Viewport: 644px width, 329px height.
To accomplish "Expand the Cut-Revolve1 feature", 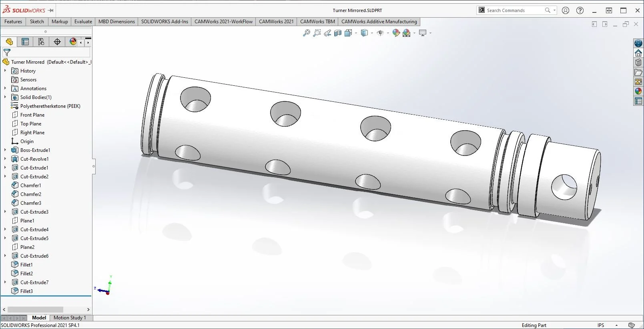I will (x=5, y=159).
